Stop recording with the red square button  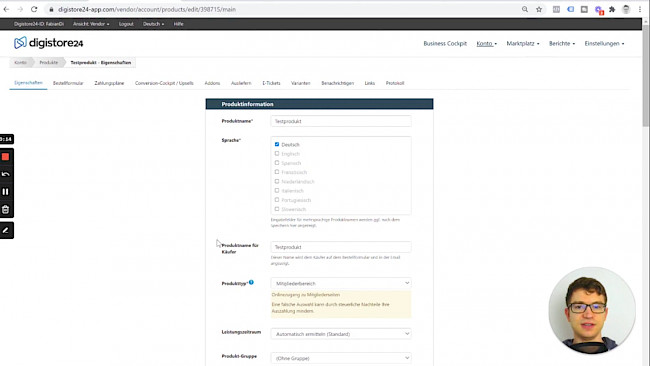point(6,157)
